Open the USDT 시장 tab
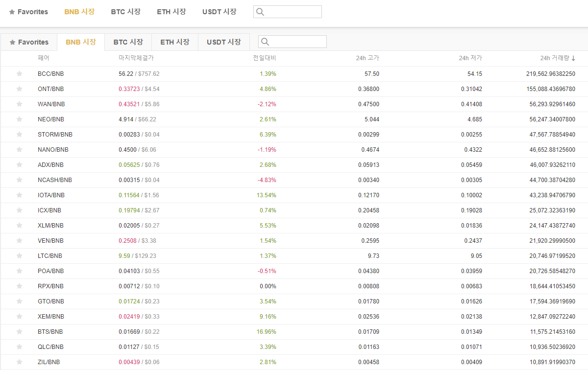Image resolution: width=588 pixels, height=370 pixels. click(223, 42)
